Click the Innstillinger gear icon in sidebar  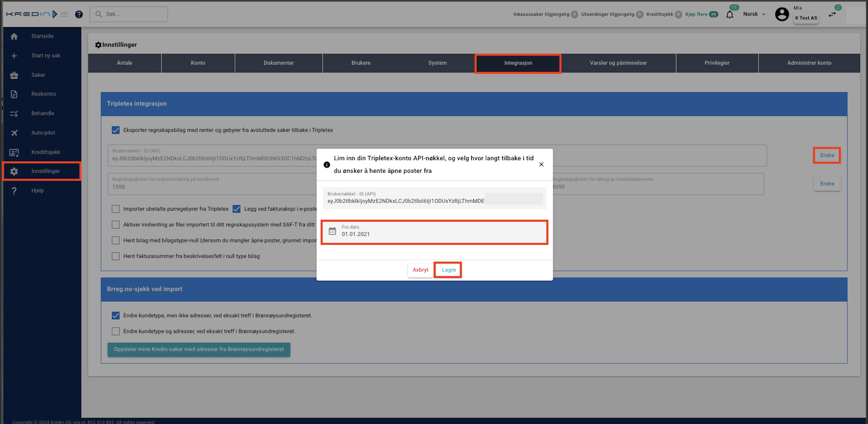click(x=14, y=171)
